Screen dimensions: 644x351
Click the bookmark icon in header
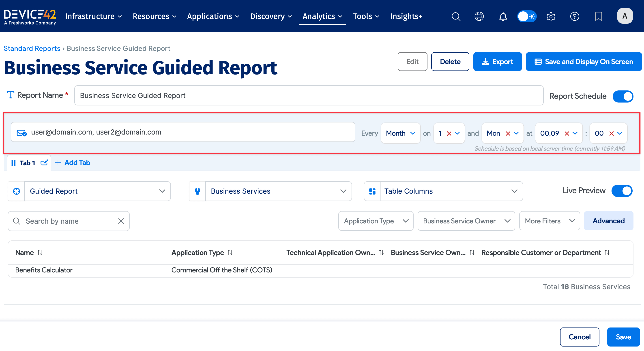pyautogui.click(x=599, y=17)
